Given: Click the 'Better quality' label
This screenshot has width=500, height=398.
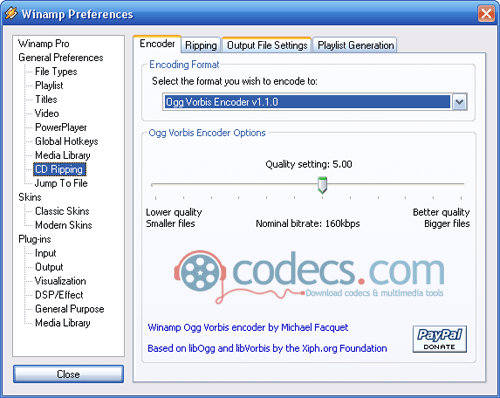Looking at the screenshot, I should [x=441, y=212].
